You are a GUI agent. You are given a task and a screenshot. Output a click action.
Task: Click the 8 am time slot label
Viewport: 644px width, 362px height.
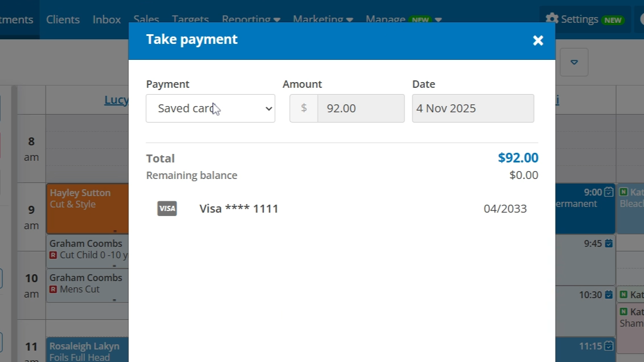(x=31, y=149)
